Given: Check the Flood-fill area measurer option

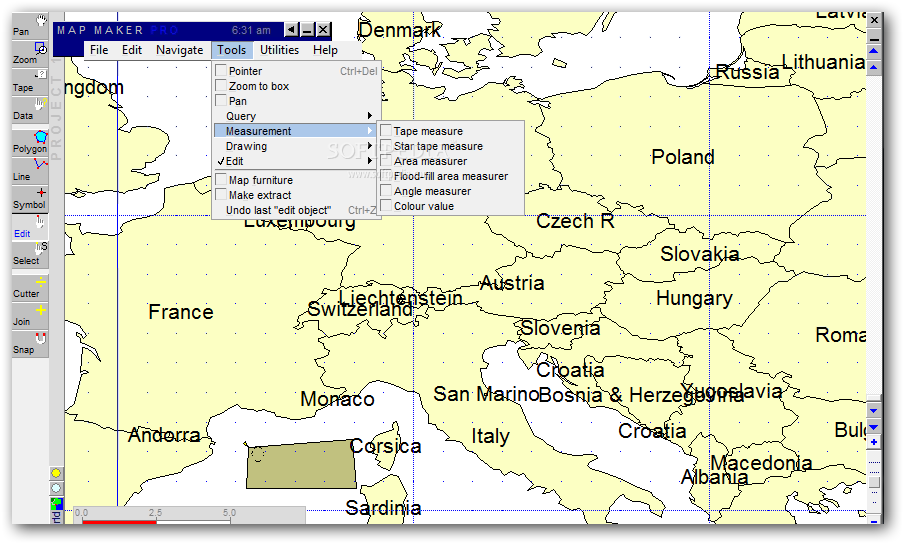Looking at the screenshot, I should pos(386,176).
